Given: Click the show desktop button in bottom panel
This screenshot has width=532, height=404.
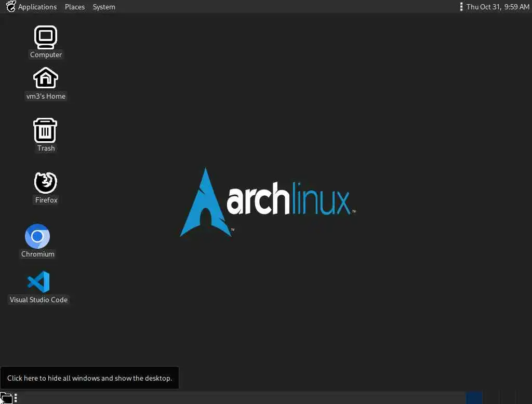Looking at the screenshot, I should coord(6,398).
